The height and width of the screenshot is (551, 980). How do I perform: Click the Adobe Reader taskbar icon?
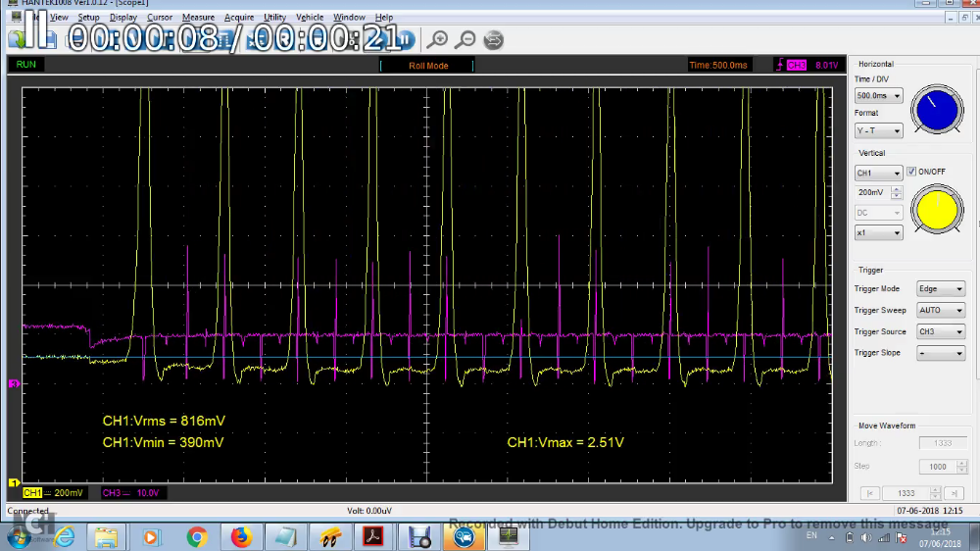tap(374, 536)
